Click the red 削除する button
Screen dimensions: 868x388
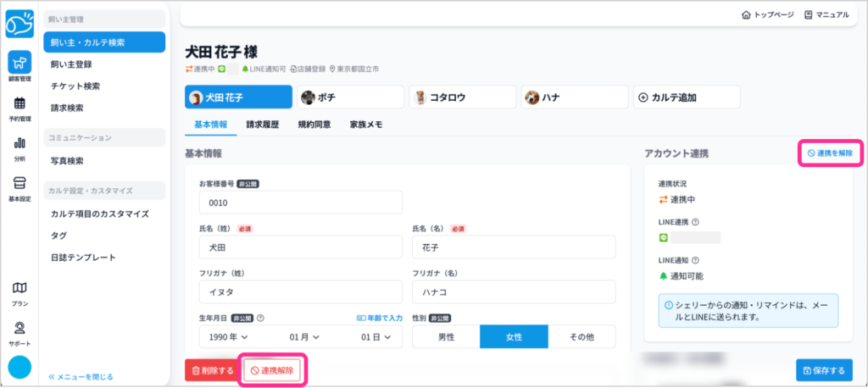212,370
